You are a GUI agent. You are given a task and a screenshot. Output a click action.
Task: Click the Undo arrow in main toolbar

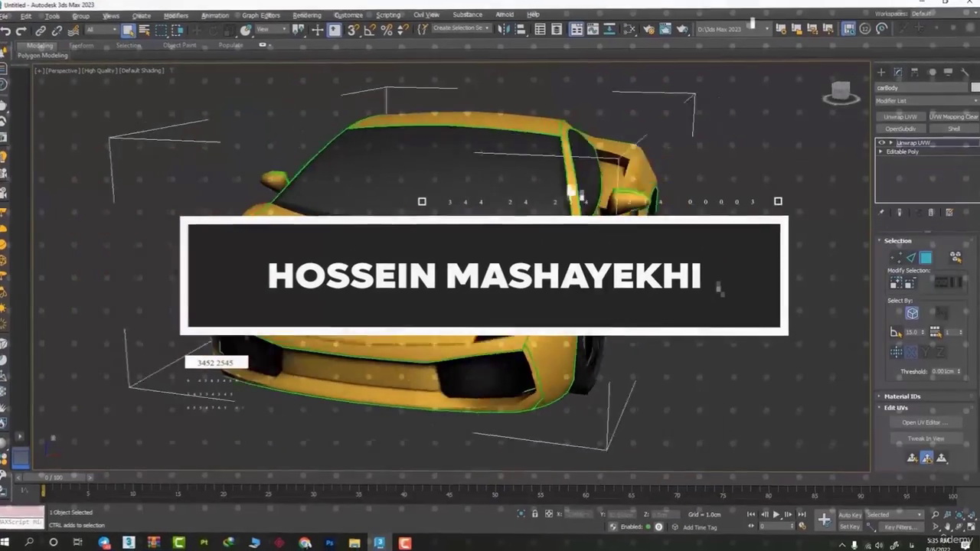pyautogui.click(x=6, y=31)
